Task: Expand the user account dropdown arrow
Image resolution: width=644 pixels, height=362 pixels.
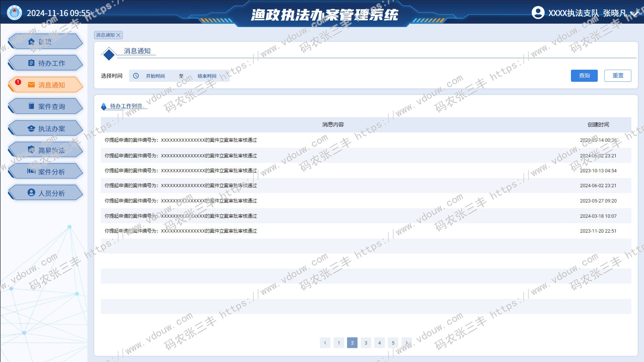Action: pos(634,13)
